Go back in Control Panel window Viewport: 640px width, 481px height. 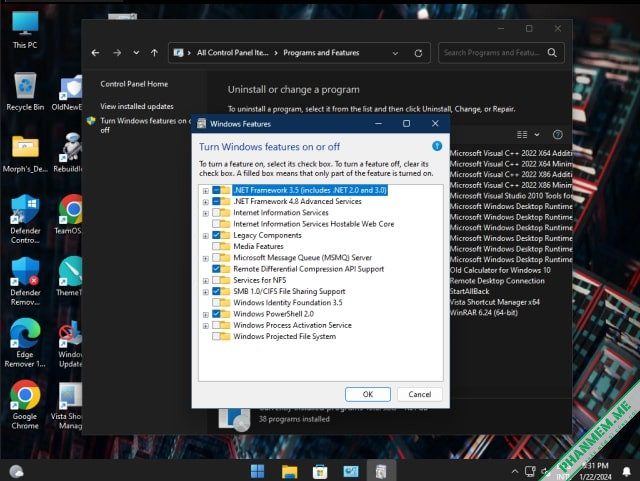click(x=95, y=53)
